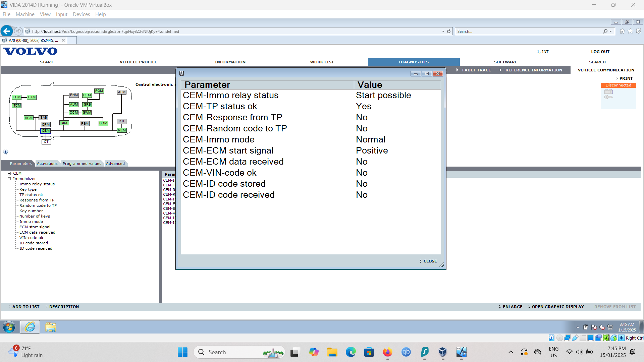Select 'VIN-code ok' tree item
This screenshot has width=644, height=362.
(x=31, y=238)
